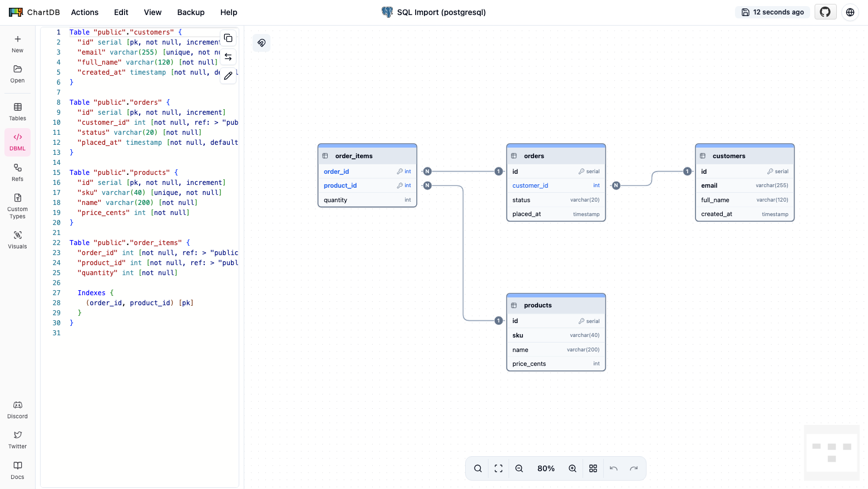Zoom in on the canvas
The height and width of the screenshot is (489, 868).
573,468
